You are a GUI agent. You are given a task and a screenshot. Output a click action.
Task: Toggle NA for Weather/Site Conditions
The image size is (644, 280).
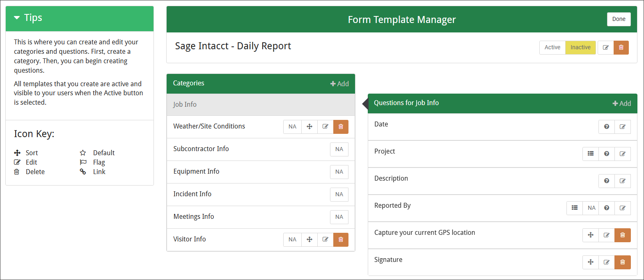click(x=292, y=127)
